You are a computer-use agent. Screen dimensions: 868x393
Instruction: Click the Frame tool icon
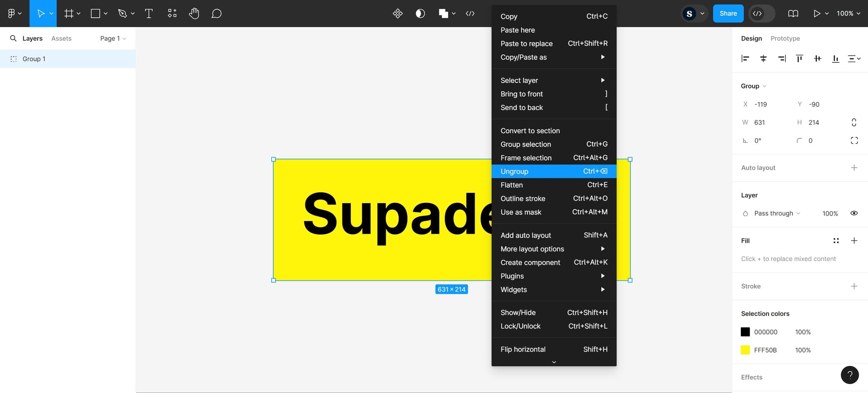point(69,14)
